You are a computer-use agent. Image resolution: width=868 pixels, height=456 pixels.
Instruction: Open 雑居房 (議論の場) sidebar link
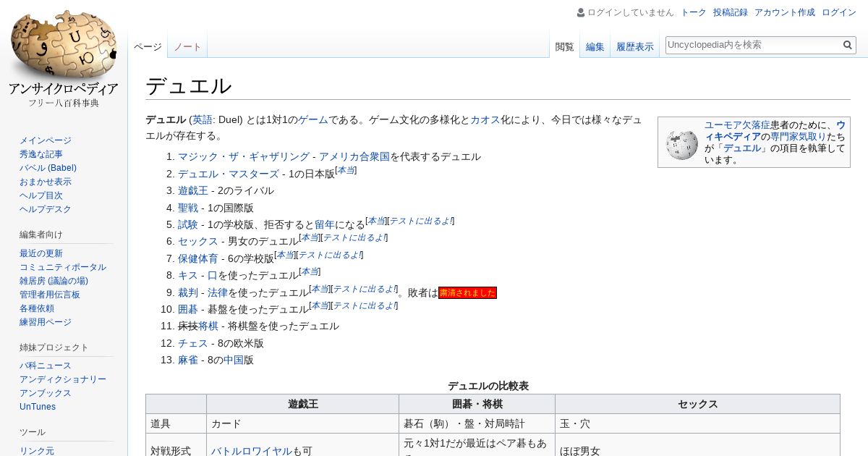tap(54, 281)
